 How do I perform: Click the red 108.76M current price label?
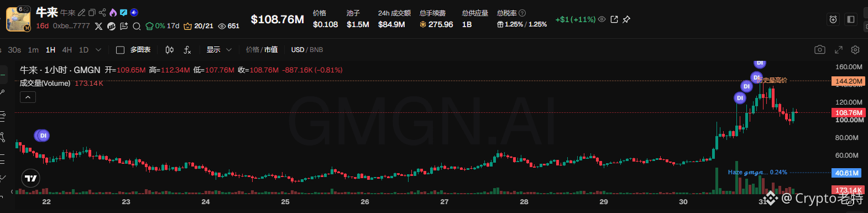point(848,112)
